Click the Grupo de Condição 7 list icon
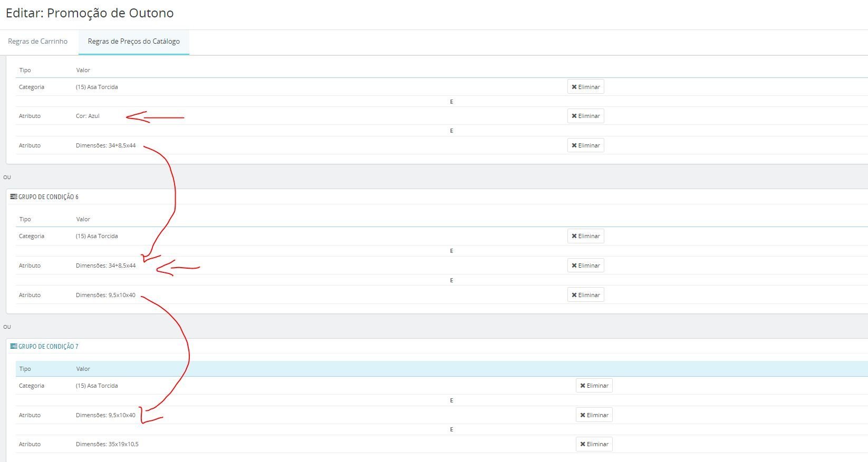Viewport: 868px width, 462px height. point(14,346)
